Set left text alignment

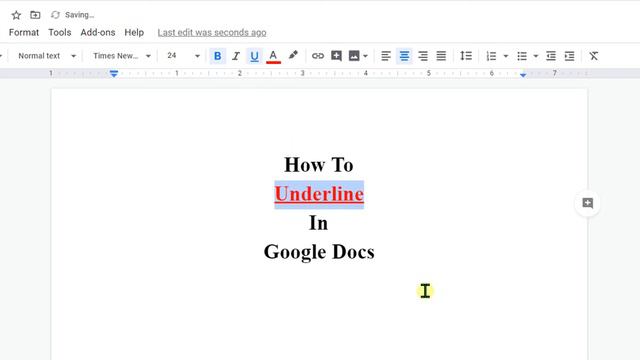click(x=386, y=56)
